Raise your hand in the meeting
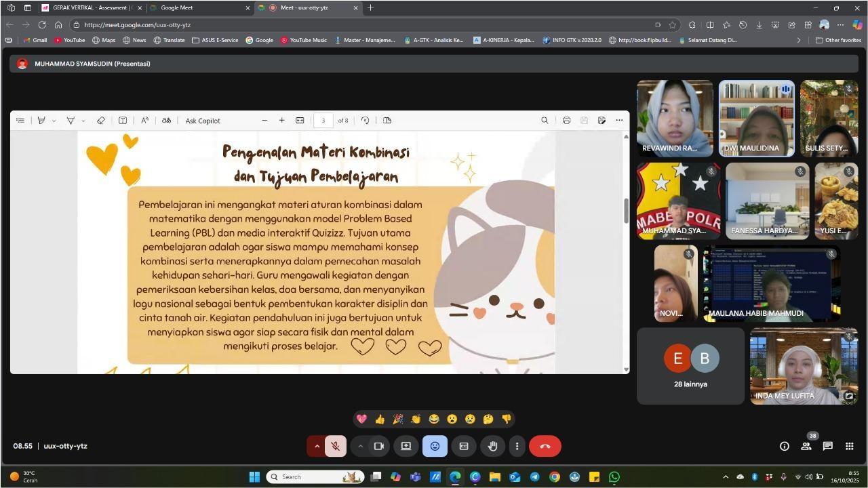This screenshot has height=488, width=868. (493, 446)
